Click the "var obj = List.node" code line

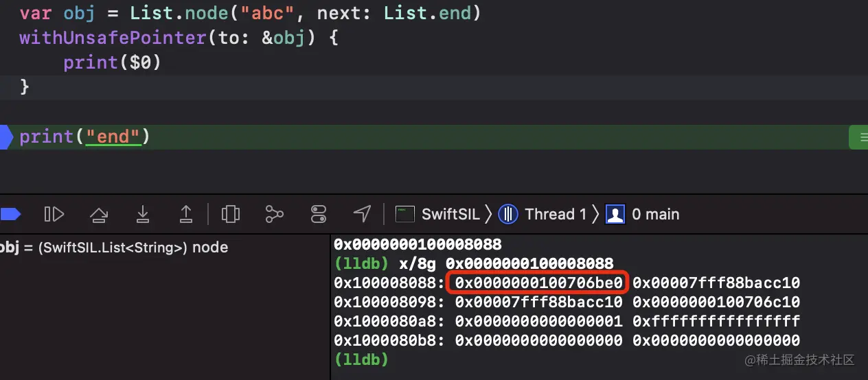coord(250,13)
